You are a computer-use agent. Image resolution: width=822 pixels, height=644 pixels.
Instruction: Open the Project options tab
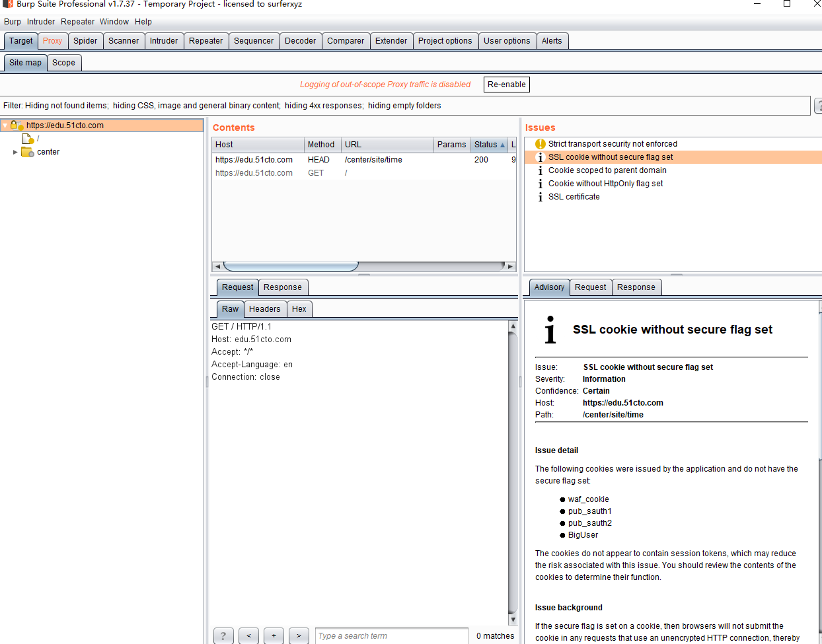445,41
